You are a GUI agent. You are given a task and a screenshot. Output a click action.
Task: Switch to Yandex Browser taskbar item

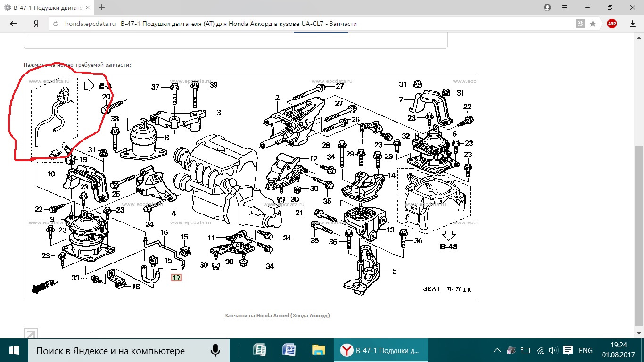380,350
